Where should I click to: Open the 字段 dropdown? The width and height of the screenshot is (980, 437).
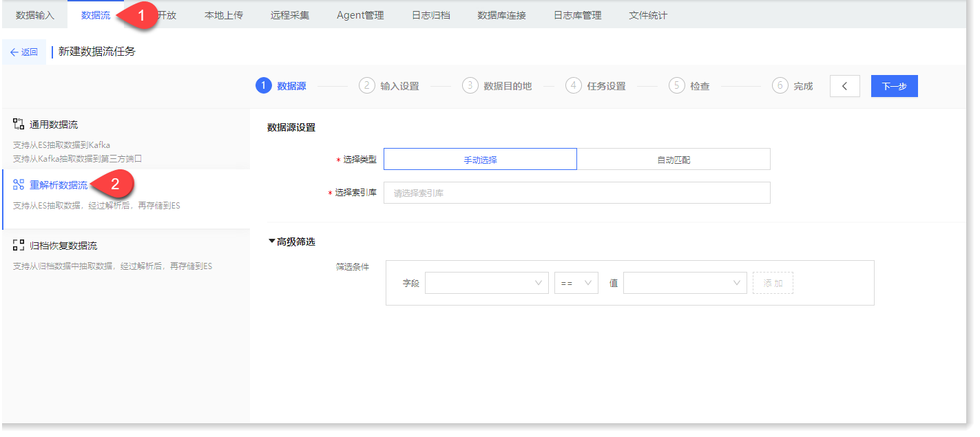[487, 283]
